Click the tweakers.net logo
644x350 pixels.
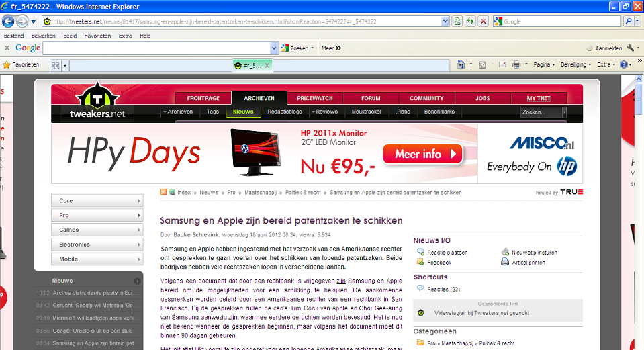tap(97, 101)
